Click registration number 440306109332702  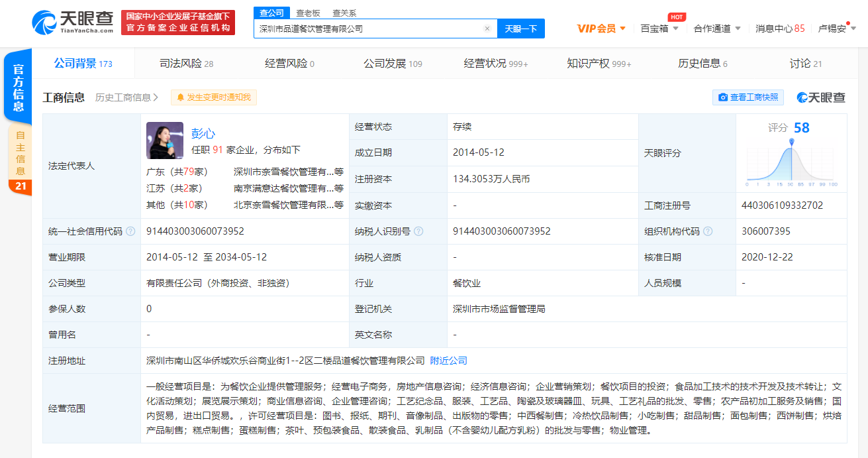click(783, 205)
